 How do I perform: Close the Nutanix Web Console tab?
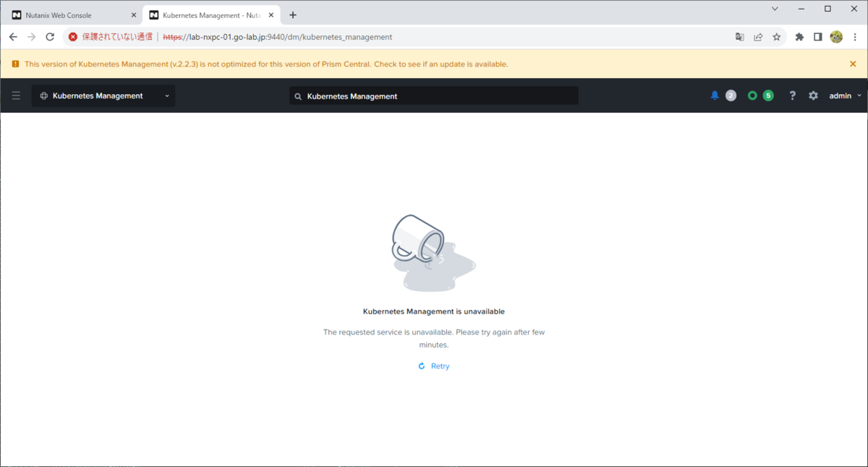tap(133, 14)
